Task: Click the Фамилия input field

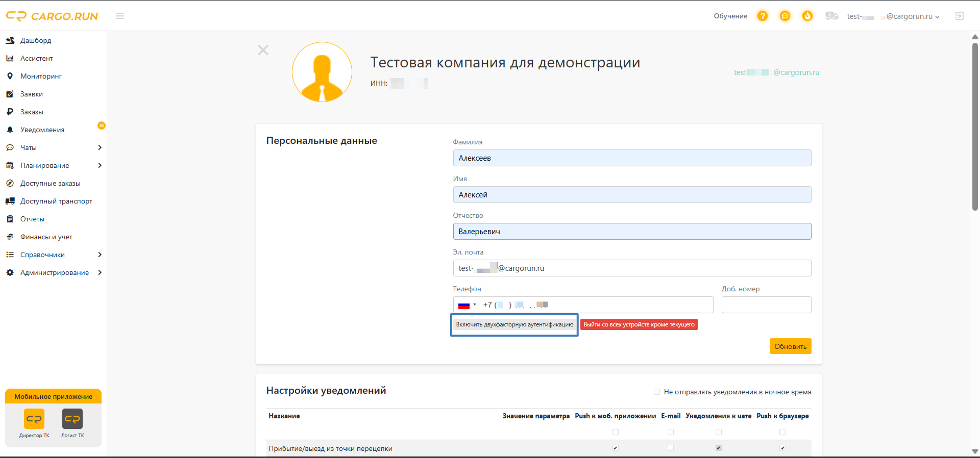Action: click(x=632, y=158)
